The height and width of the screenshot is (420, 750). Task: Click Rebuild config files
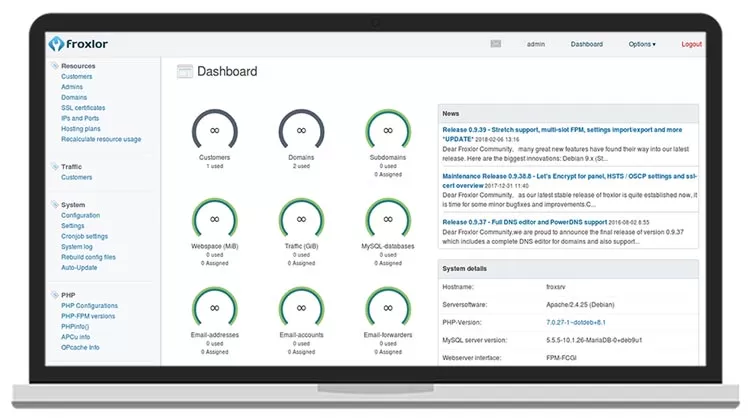point(88,257)
